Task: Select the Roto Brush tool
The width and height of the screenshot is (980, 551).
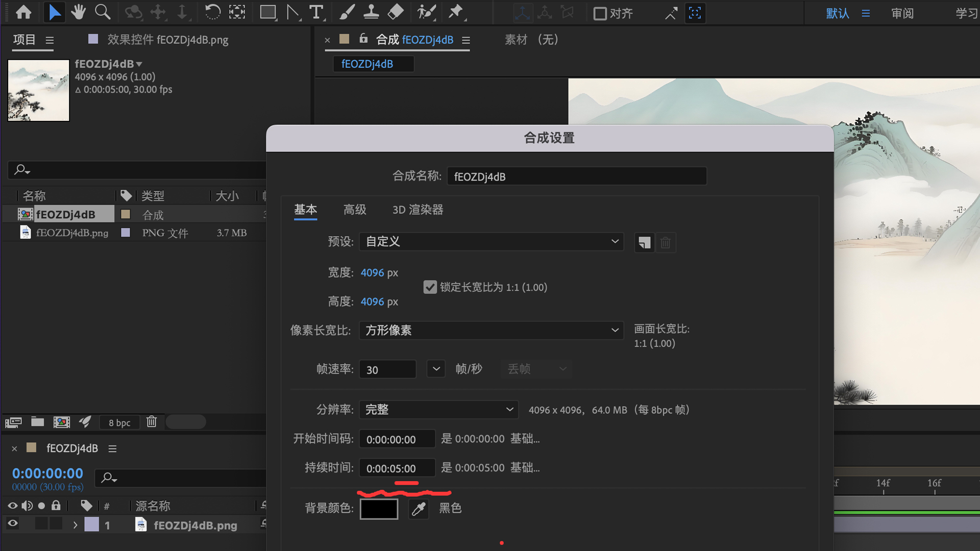Action: tap(426, 12)
